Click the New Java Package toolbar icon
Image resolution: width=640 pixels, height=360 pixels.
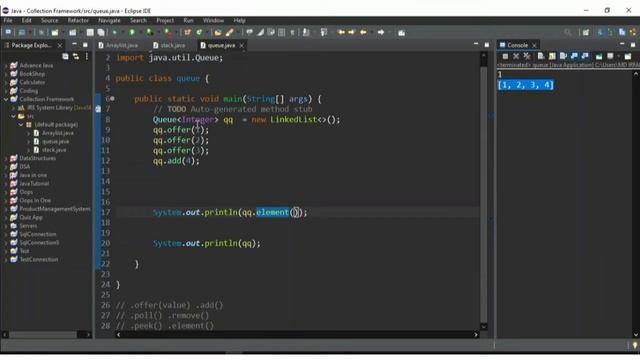coord(187,32)
